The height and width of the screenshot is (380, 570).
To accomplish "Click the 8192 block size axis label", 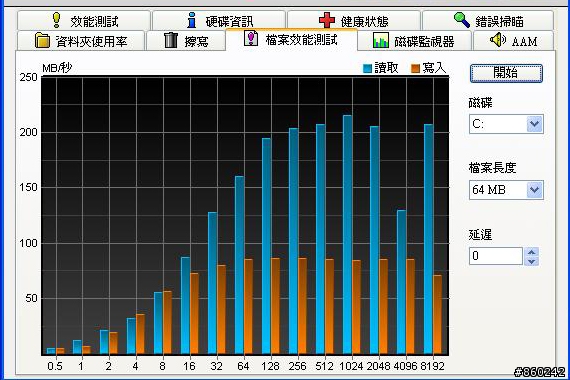I will pos(432,366).
